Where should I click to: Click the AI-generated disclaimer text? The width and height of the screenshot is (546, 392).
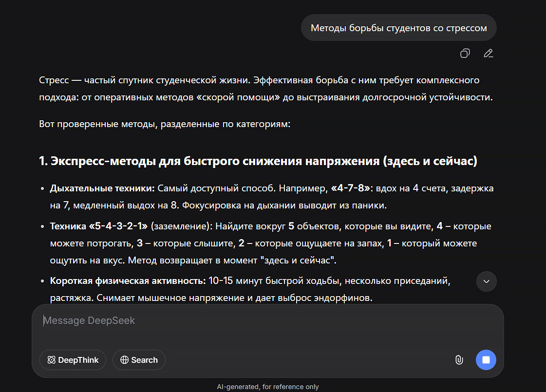(268, 386)
